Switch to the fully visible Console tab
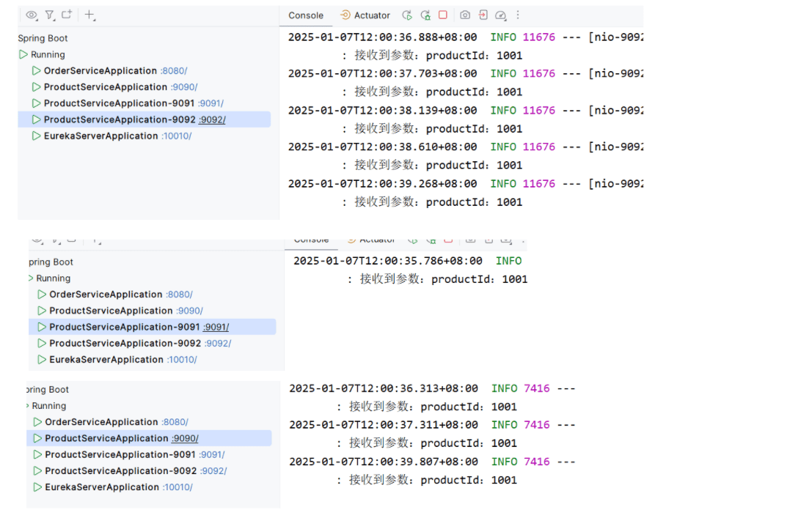The image size is (787, 532). coord(306,15)
